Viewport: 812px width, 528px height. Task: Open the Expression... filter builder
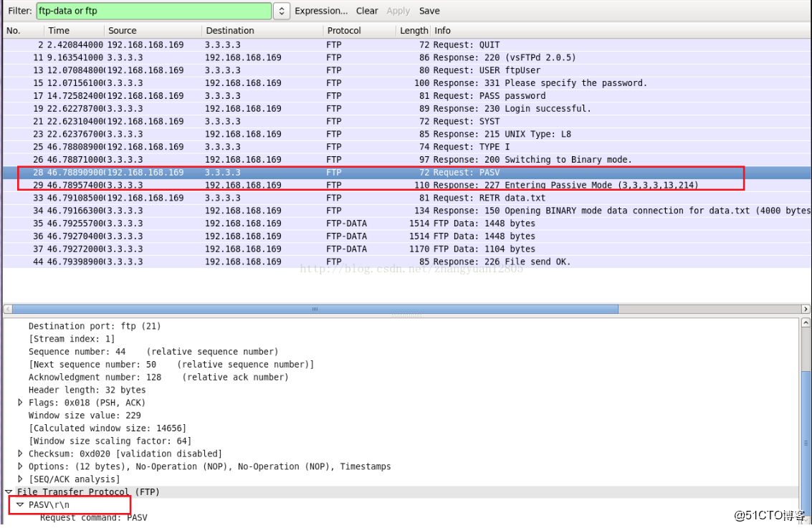(x=321, y=11)
